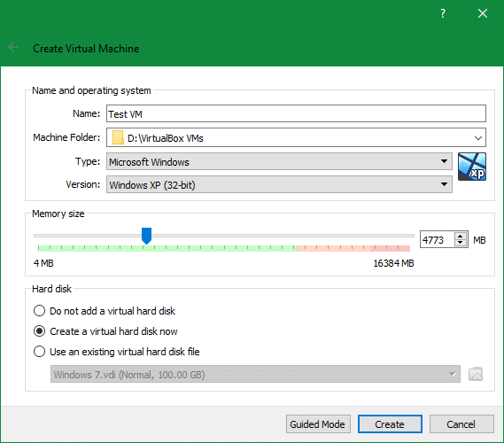Screen dimensions: 504x443
Task: Click the disabled browse hard disk file icon
Action: (476, 374)
